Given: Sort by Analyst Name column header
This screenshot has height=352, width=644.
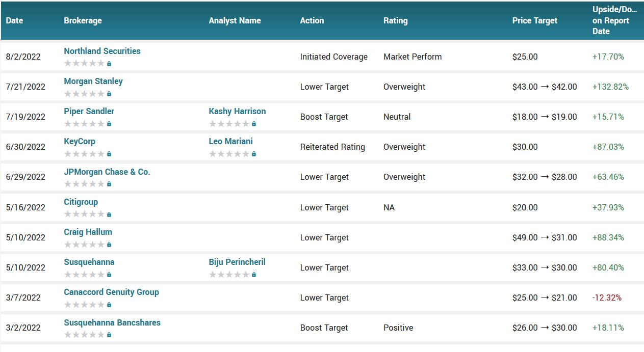Looking at the screenshot, I should (235, 20).
